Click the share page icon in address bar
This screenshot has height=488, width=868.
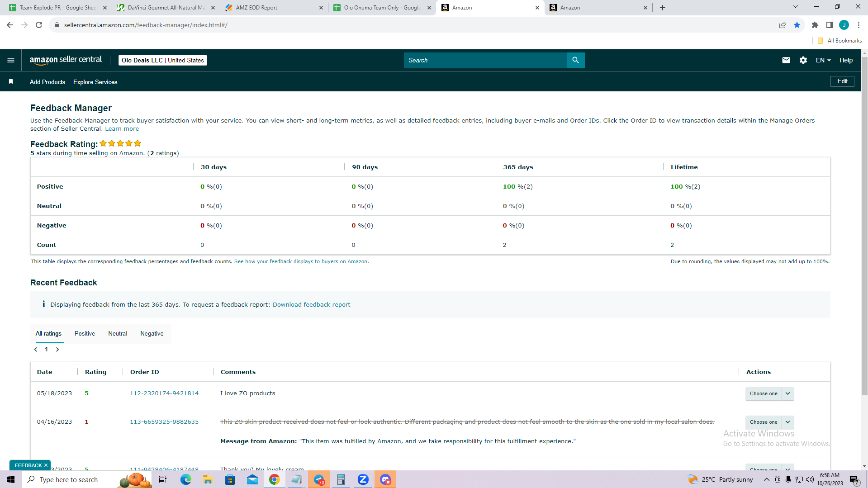click(783, 25)
